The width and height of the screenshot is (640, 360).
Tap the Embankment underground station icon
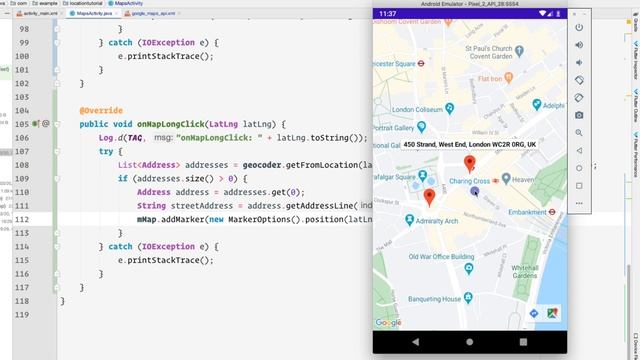552,212
